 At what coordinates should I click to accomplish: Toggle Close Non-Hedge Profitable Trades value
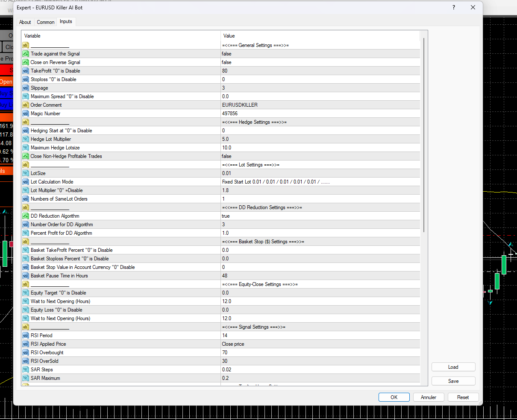pyautogui.click(x=320, y=156)
